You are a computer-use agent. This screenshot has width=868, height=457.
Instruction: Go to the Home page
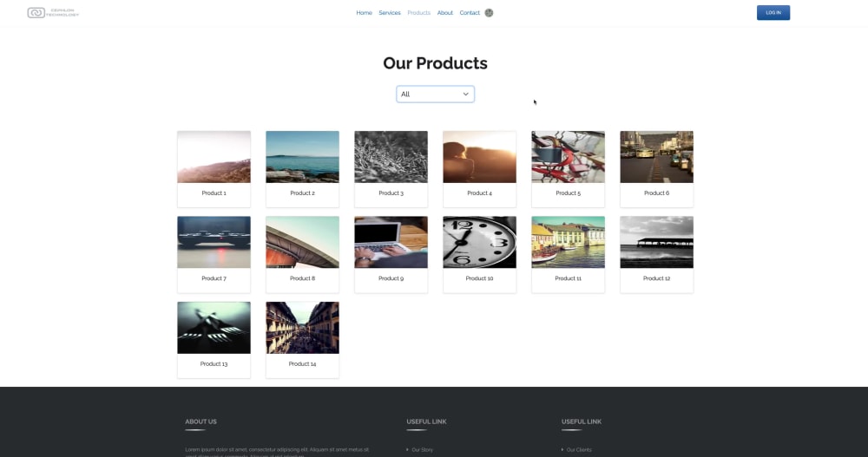364,13
